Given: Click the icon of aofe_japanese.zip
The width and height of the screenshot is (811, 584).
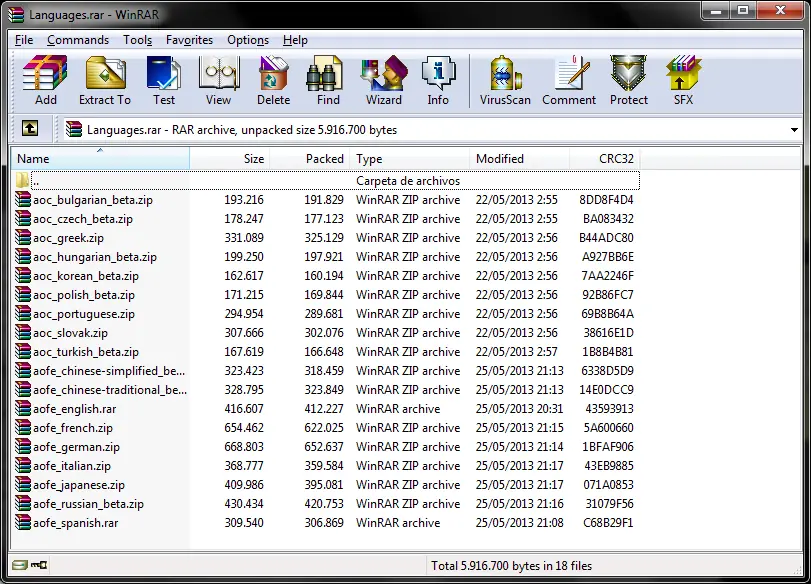Looking at the screenshot, I should click(23, 485).
